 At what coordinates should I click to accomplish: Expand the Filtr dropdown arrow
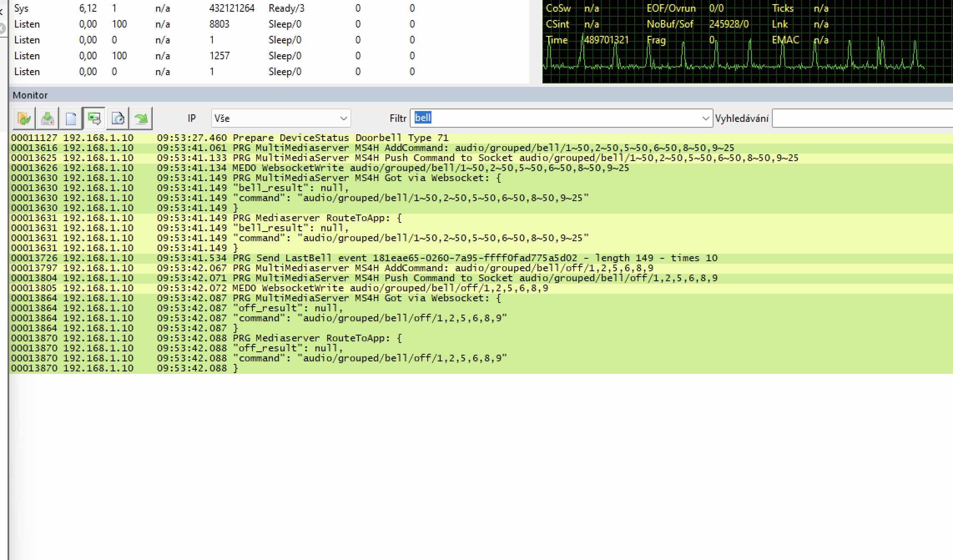click(x=705, y=119)
